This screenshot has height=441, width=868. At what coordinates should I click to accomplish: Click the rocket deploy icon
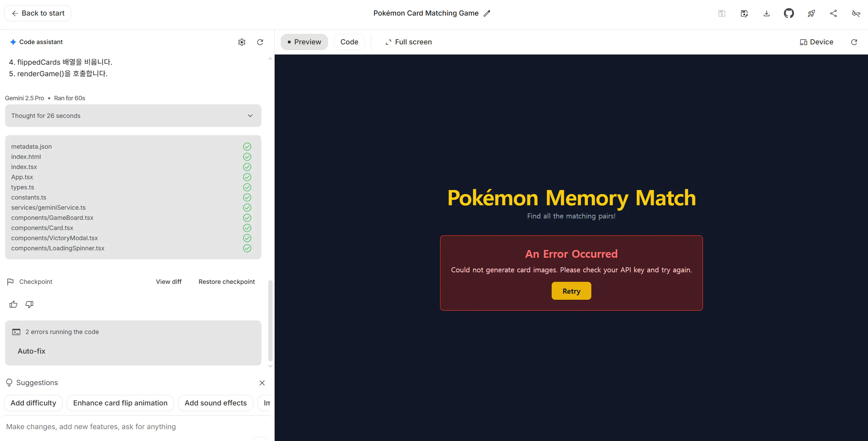tap(811, 14)
